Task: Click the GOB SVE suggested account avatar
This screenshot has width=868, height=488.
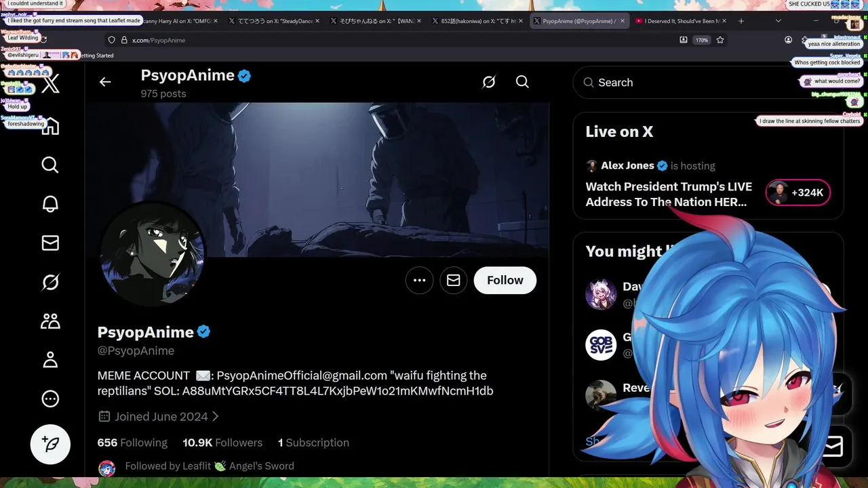Action: (601, 345)
